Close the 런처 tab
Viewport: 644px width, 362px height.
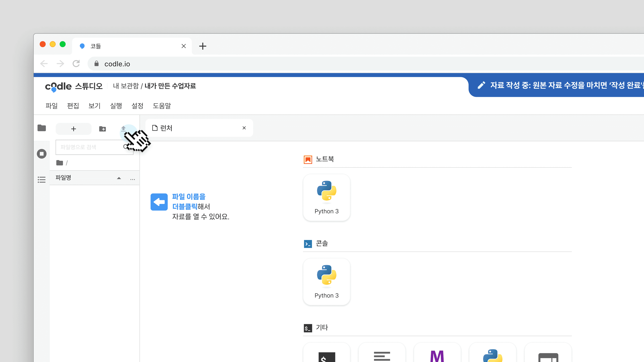pyautogui.click(x=244, y=128)
